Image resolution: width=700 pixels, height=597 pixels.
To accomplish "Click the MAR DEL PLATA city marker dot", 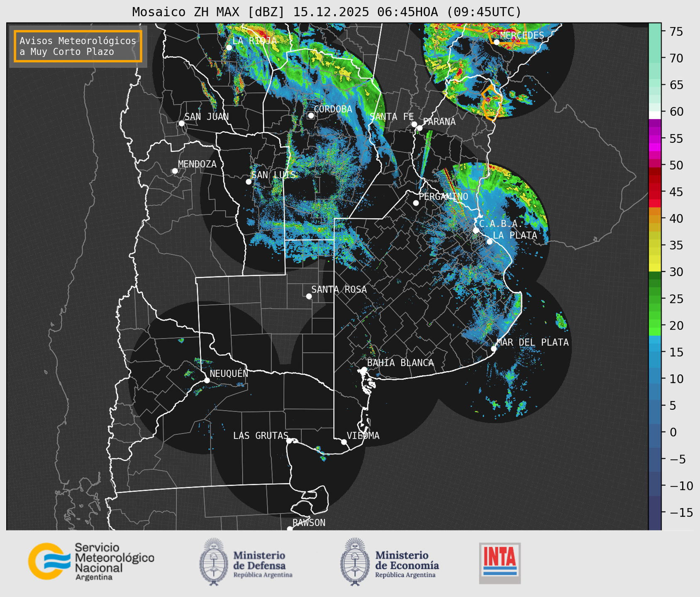I will [494, 349].
